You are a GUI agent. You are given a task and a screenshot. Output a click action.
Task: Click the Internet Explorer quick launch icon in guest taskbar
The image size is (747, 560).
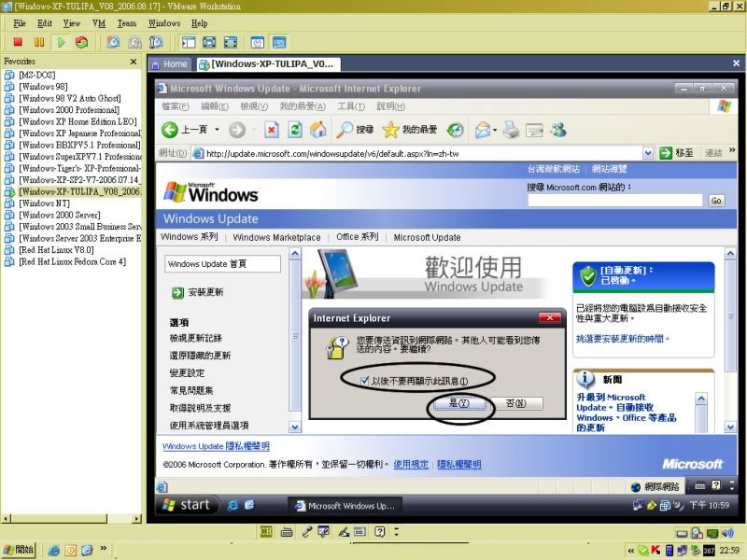point(233,506)
